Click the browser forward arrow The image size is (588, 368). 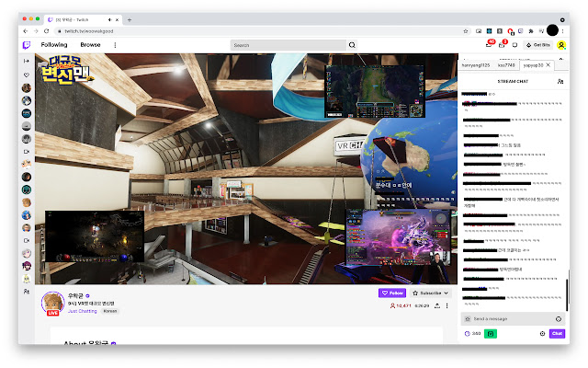[x=36, y=31]
